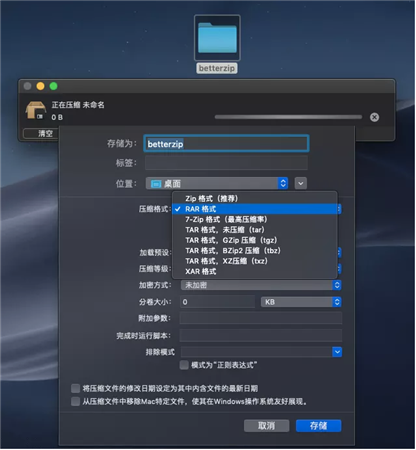Viewport: 416px width, 450px height.
Task: Click the compression progress bar
Action: 288,117
